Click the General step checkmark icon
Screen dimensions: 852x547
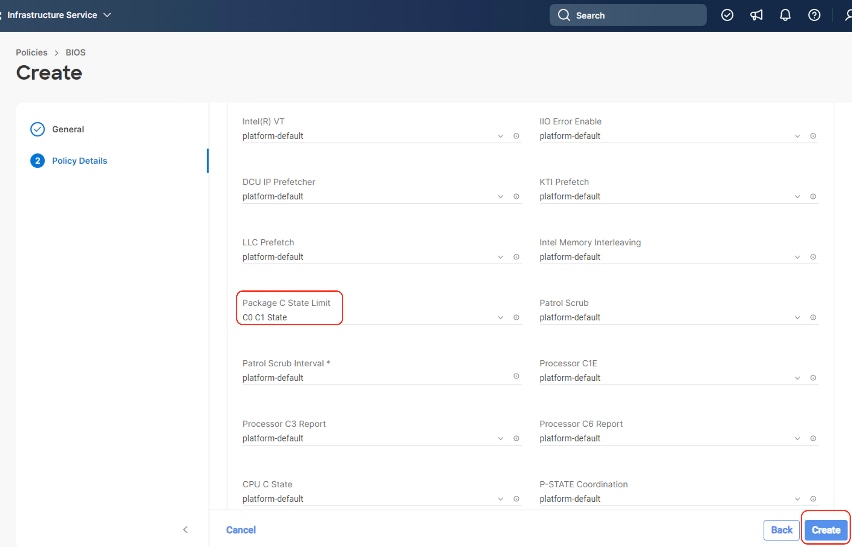(x=37, y=129)
